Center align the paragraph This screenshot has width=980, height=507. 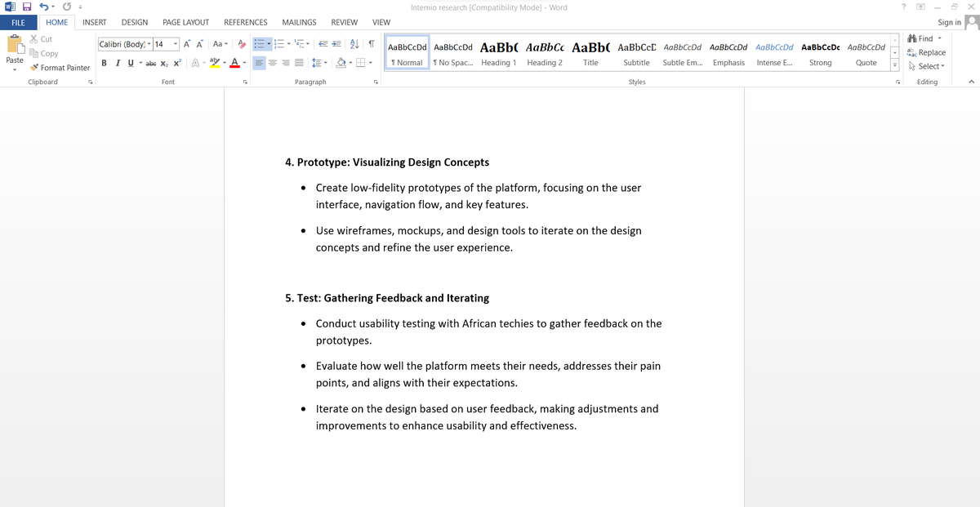point(272,63)
